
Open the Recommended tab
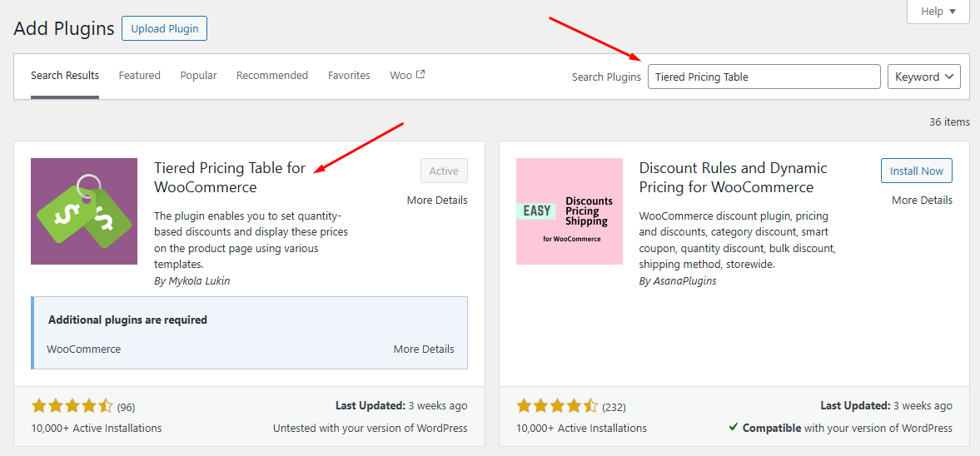(272, 76)
